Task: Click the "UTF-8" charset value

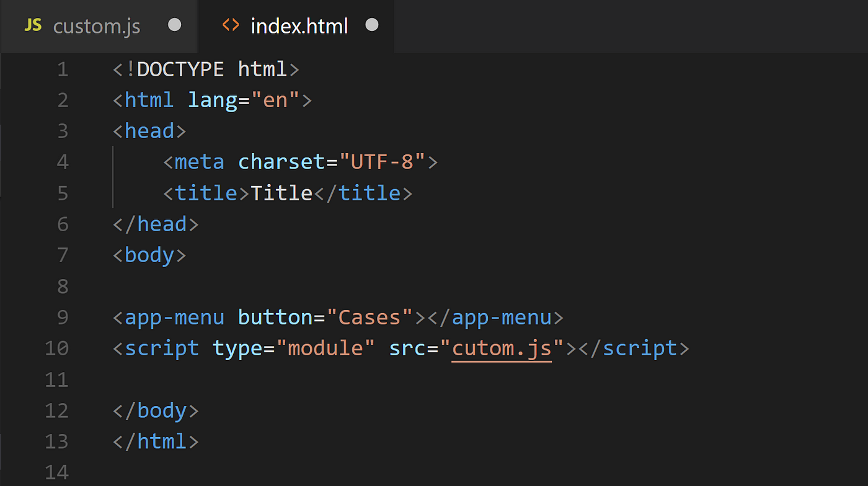Action: [x=383, y=162]
